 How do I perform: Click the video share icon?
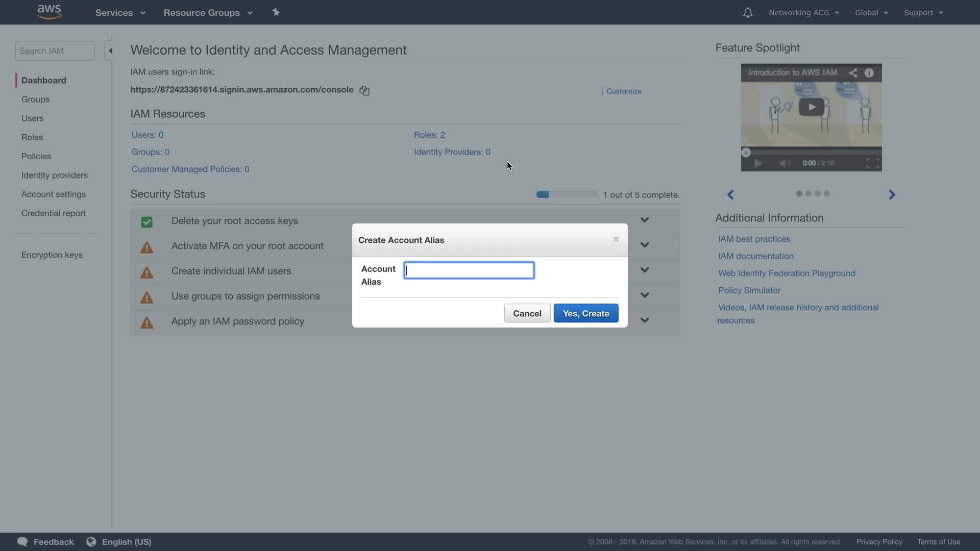pyautogui.click(x=853, y=73)
